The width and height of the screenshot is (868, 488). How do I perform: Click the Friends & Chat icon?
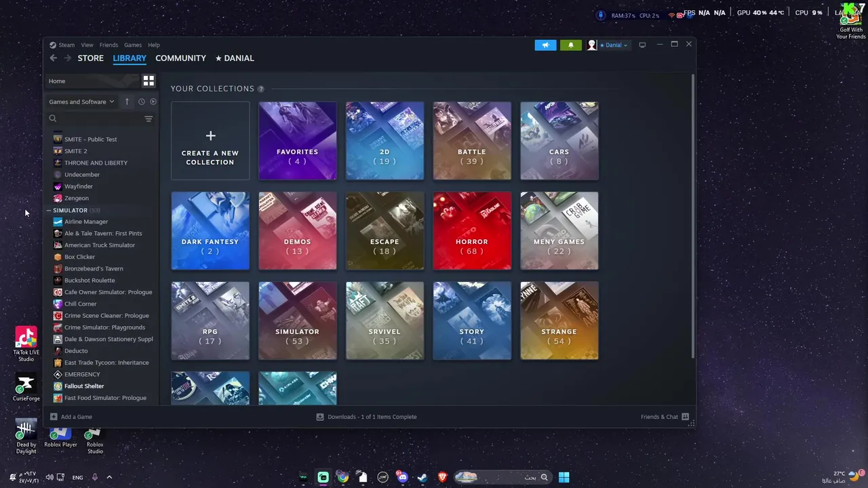click(x=685, y=417)
